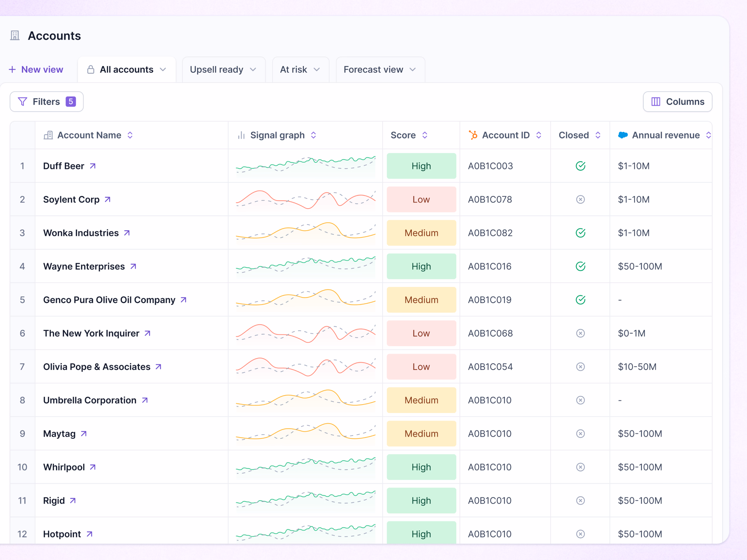Open Maytag link arrow icon
747x560 pixels.
84,433
